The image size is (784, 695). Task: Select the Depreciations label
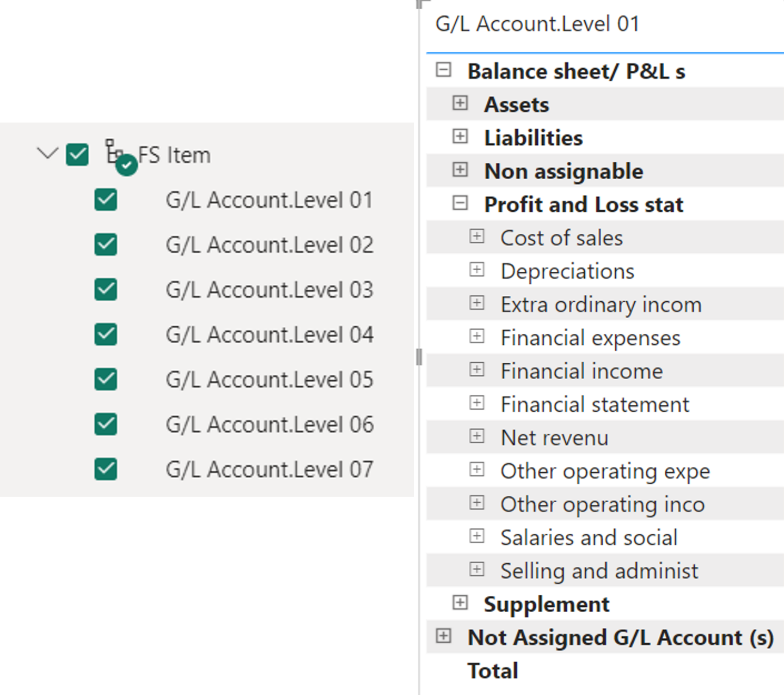click(568, 271)
